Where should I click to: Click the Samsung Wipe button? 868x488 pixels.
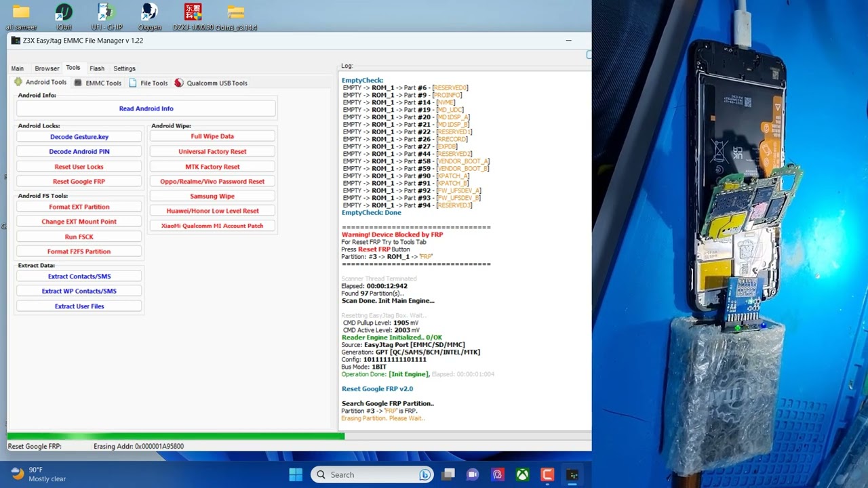[x=212, y=197]
